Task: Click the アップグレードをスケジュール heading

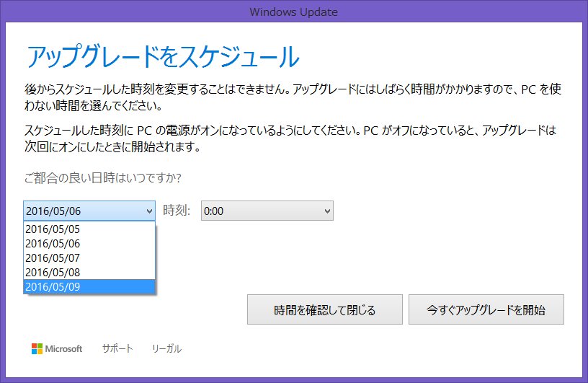Action: click(163, 56)
